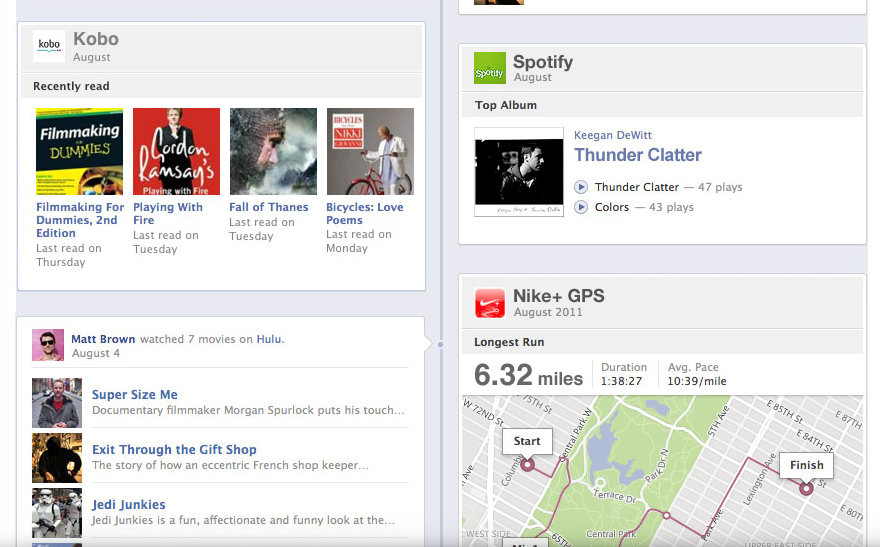Click the 47 plays count
The height and width of the screenshot is (547, 880).
coord(720,187)
